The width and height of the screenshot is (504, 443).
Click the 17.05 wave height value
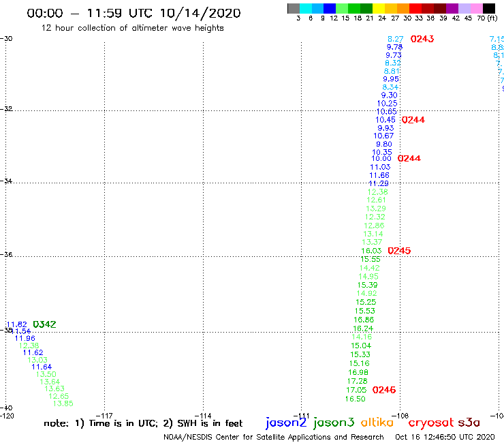(x=356, y=390)
